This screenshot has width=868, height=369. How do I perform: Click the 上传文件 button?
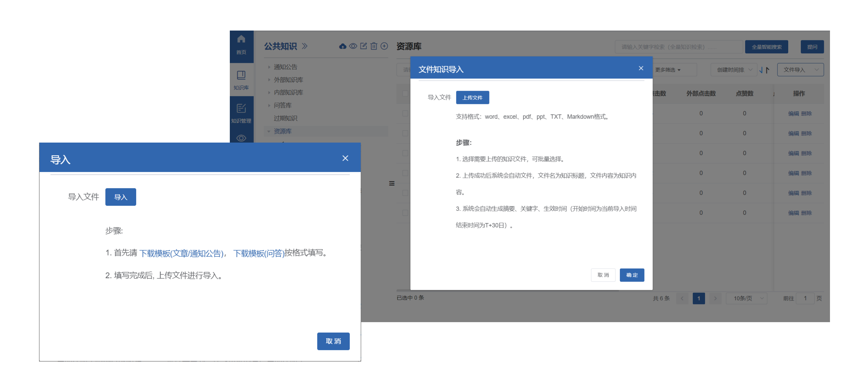(472, 98)
